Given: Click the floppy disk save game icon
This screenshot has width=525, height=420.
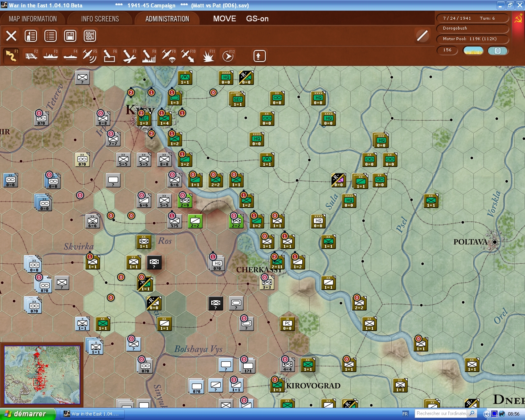Looking at the screenshot, I should coord(70,36).
